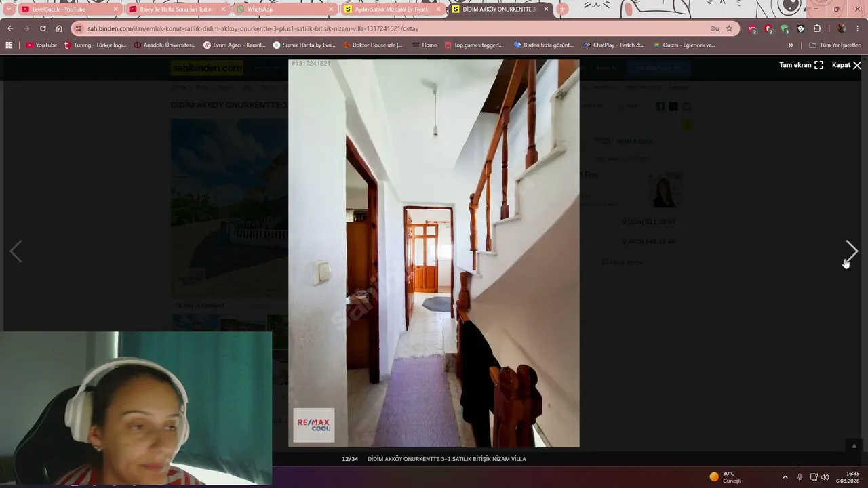Viewport: 868px width, 488px height.
Task: Close the photo gallery with Kapat
Action: pyautogui.click(x=846, y=65)
